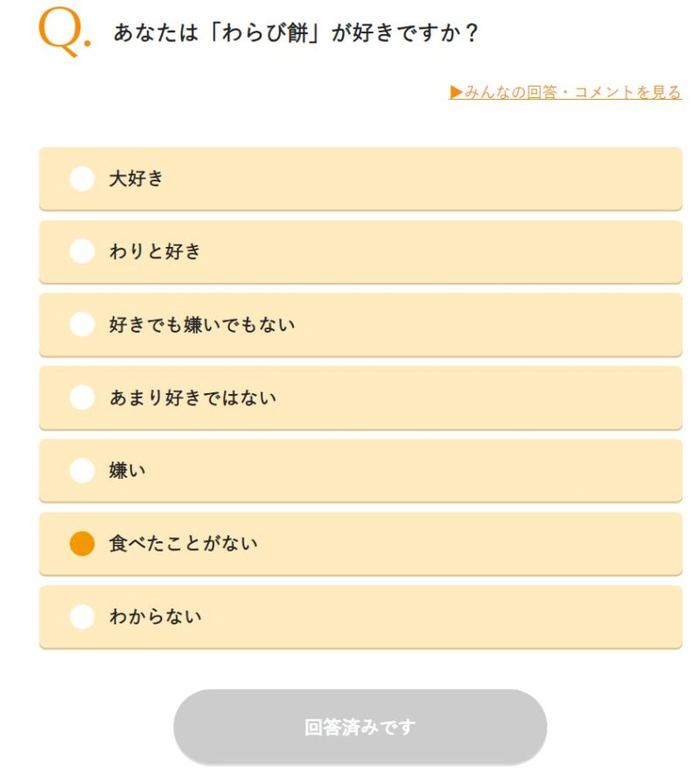Click the selected 食べたことがない radio button
The width and height of the screenshot is (700, 774).
82,544
